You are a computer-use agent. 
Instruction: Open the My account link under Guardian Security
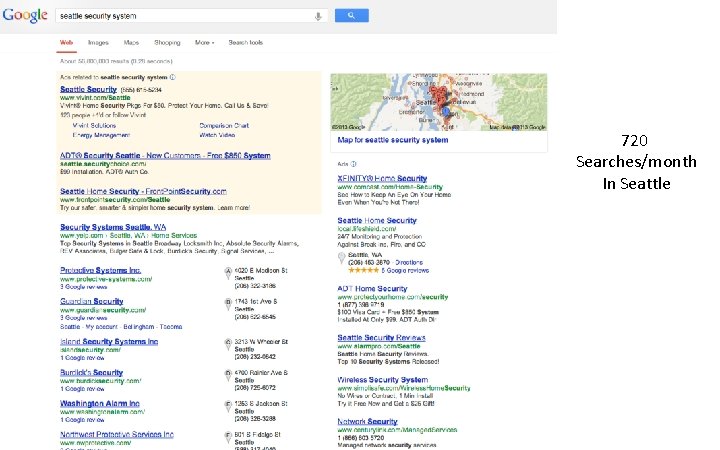101,327
